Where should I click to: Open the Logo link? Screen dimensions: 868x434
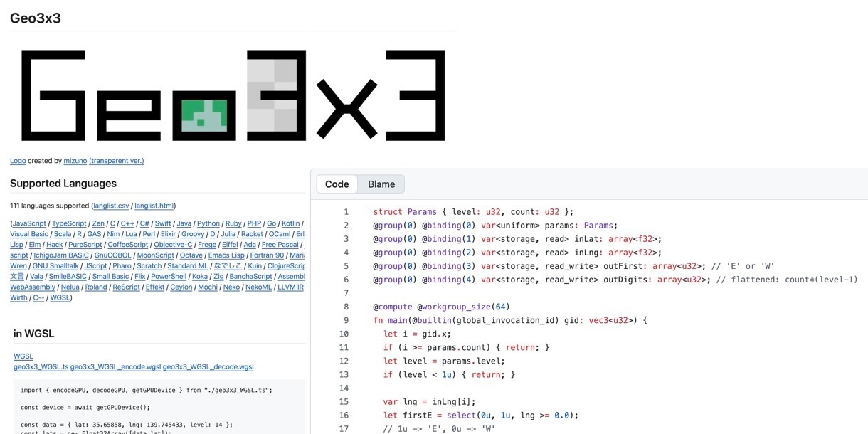[x=17, y=161]
